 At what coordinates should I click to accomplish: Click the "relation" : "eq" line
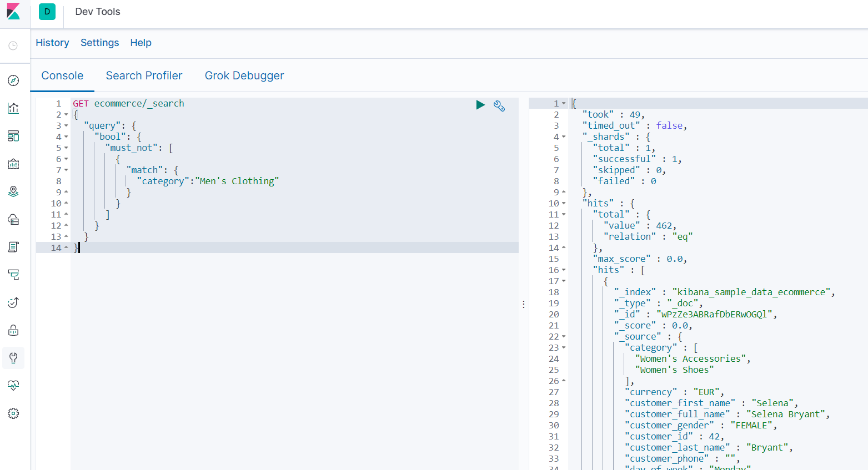[648, 236]
